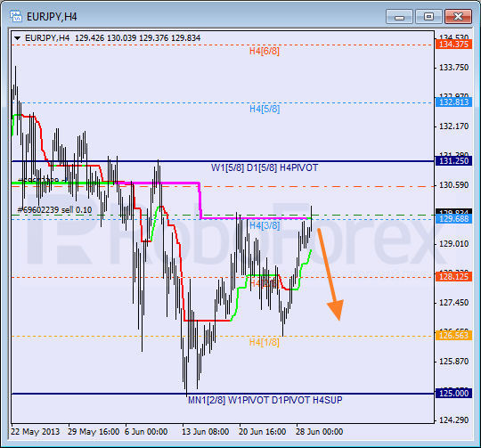Select the H4[3/8] level label
The image size is (481, 448).
(265, 225)
